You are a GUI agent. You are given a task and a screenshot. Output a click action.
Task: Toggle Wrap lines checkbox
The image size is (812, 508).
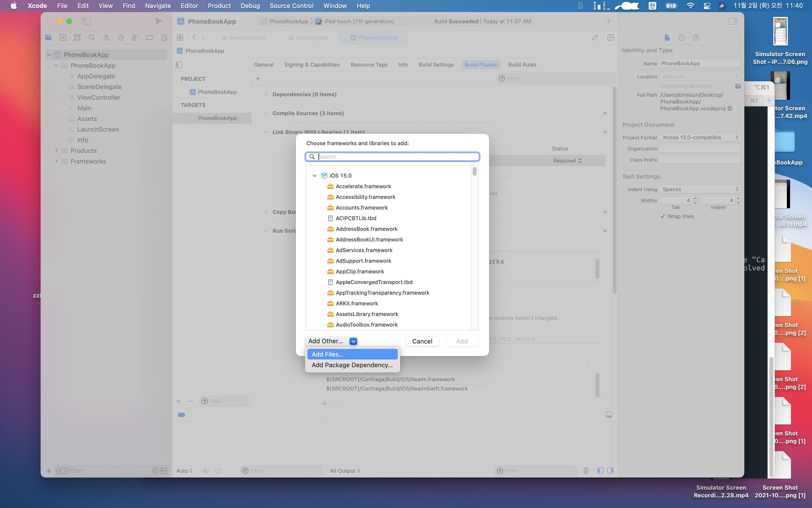tap(663, 216)
